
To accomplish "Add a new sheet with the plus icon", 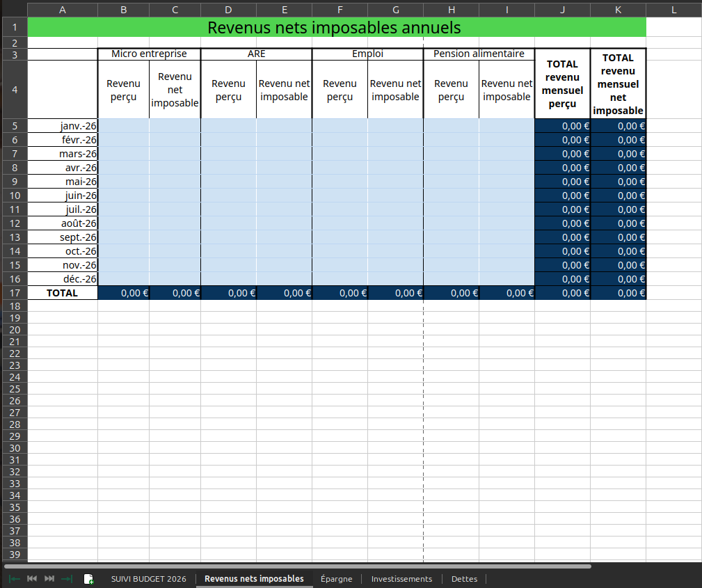I will coord(88,578).
